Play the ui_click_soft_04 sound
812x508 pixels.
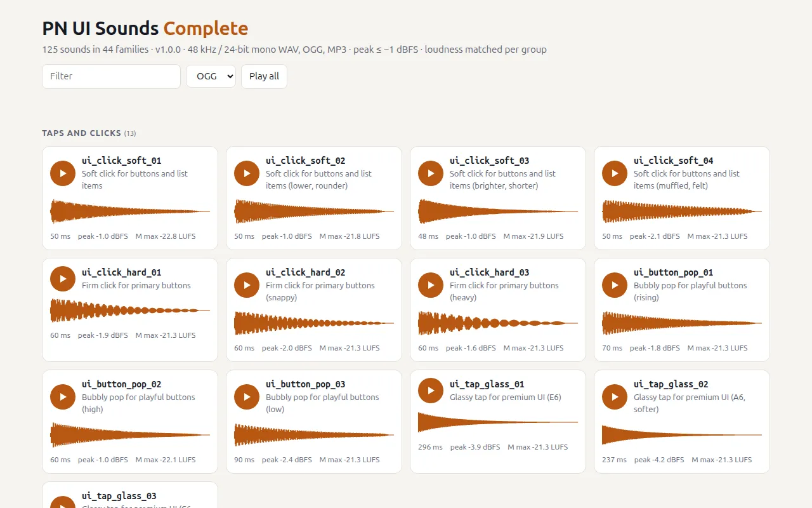[615, 173]
